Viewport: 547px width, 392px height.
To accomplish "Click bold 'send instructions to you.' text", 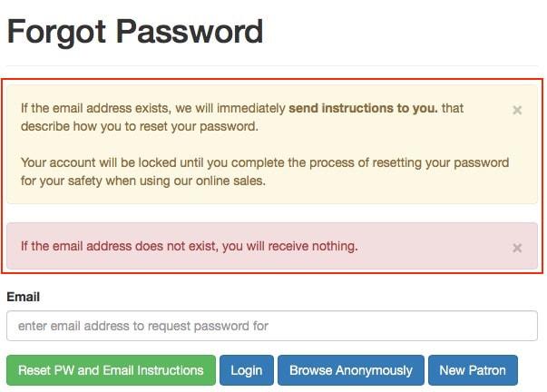I will coord(363,108).
